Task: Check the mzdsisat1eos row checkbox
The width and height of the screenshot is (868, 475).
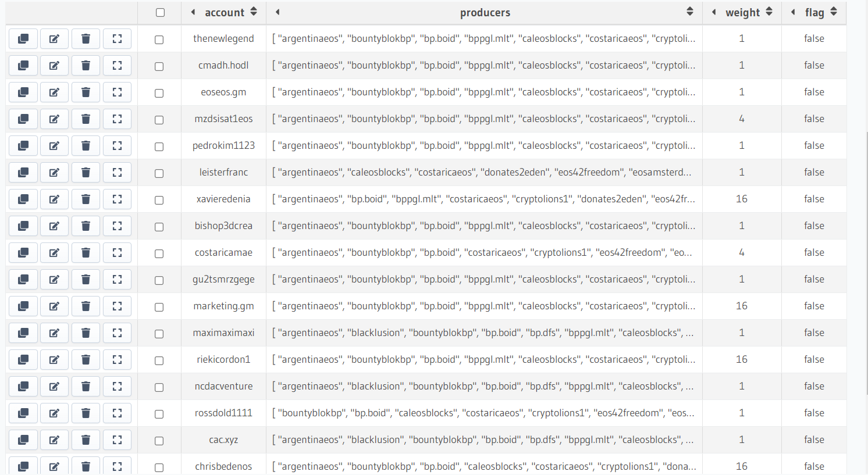Action: coord(159,120)
